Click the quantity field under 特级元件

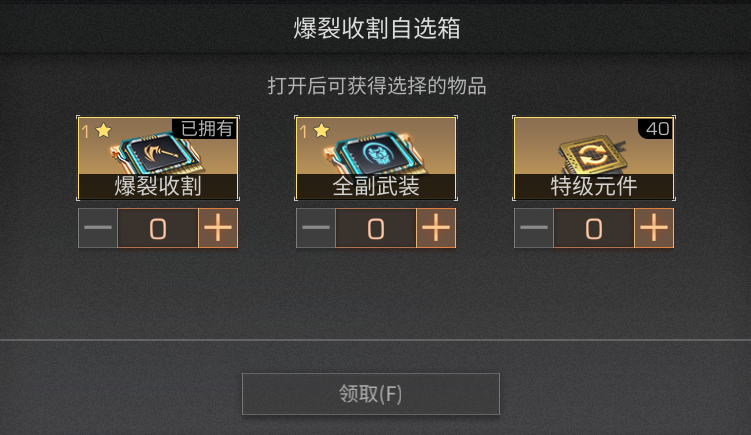593,228
